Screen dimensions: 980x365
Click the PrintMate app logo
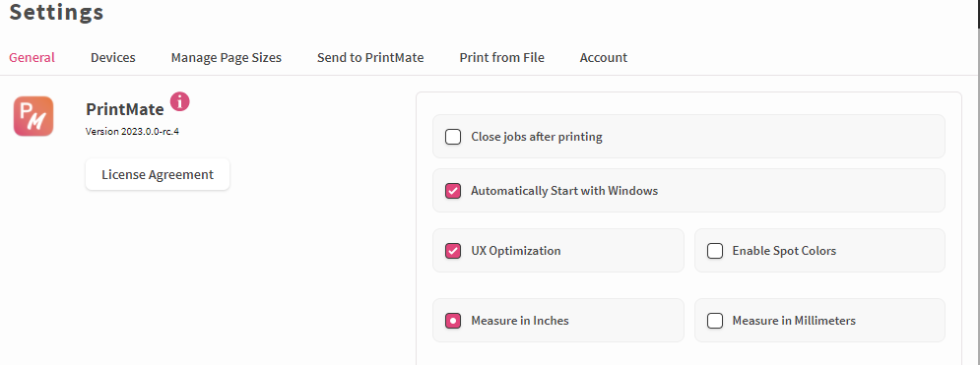point(33,116)
